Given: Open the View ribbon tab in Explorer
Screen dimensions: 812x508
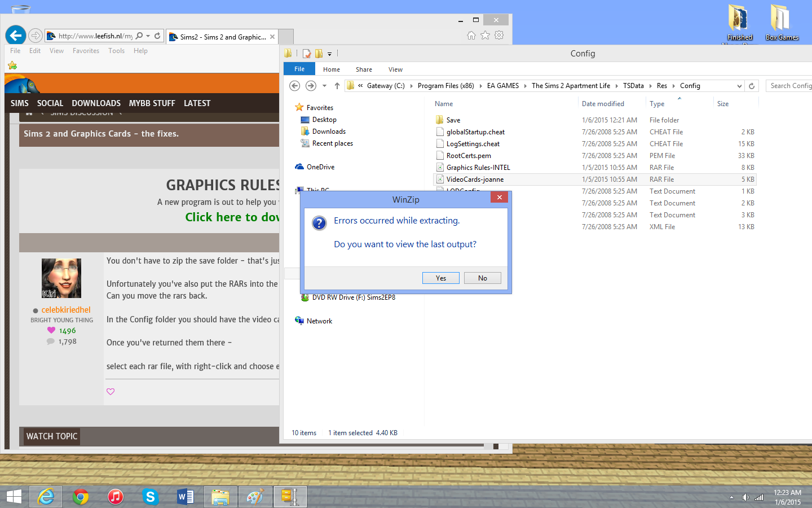Looking at the screenshot, I should tap(395, 69).
